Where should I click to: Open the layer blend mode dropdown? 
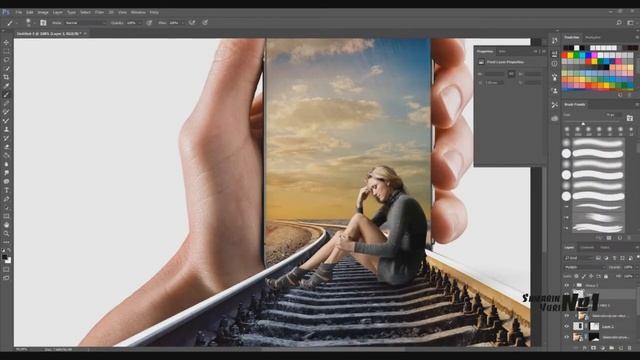585,267
